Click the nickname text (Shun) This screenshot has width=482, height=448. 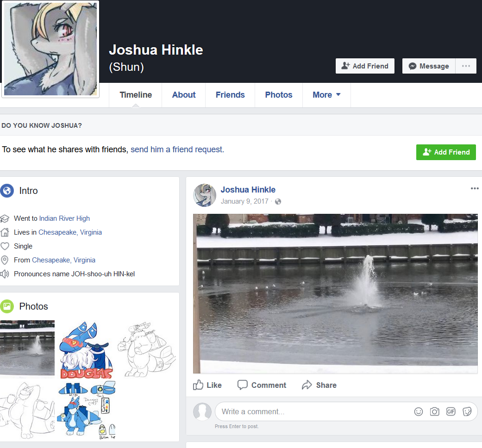[126, 67]
